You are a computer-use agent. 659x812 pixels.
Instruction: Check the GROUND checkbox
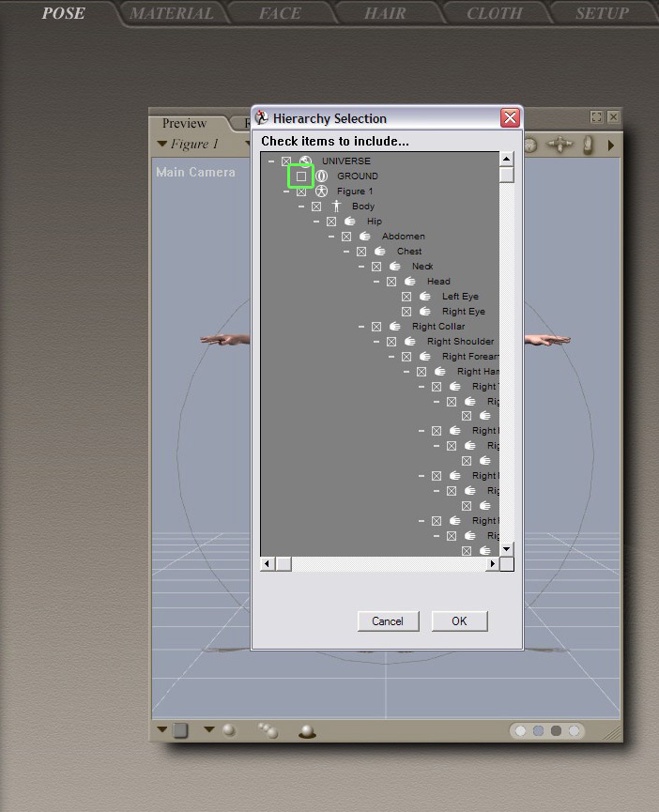click(301, 176)
